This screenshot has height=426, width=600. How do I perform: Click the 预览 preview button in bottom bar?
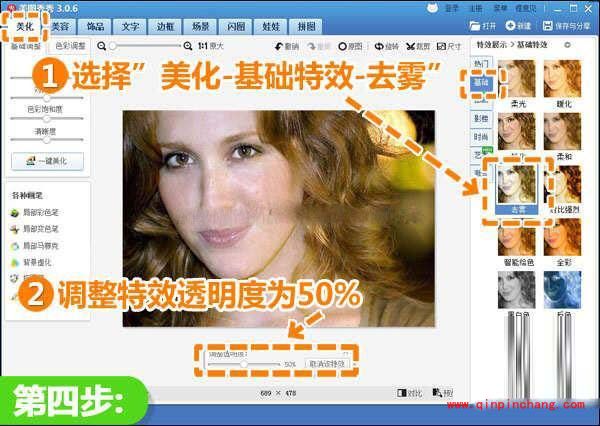point(443,393)
